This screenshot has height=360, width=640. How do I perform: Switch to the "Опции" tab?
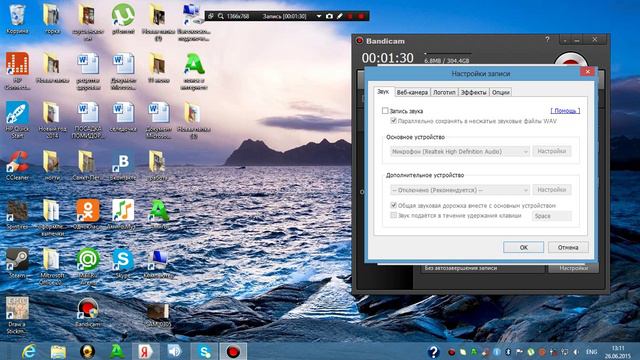(x=500, y=93)
